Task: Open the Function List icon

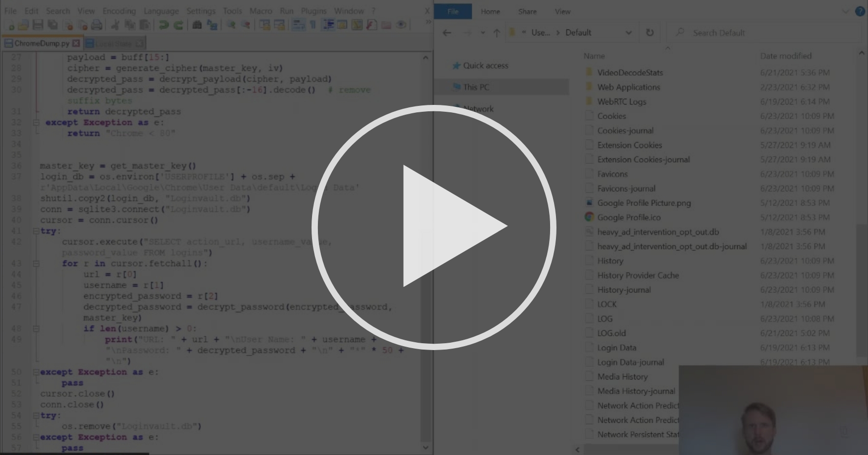Action: click(372, 25)
